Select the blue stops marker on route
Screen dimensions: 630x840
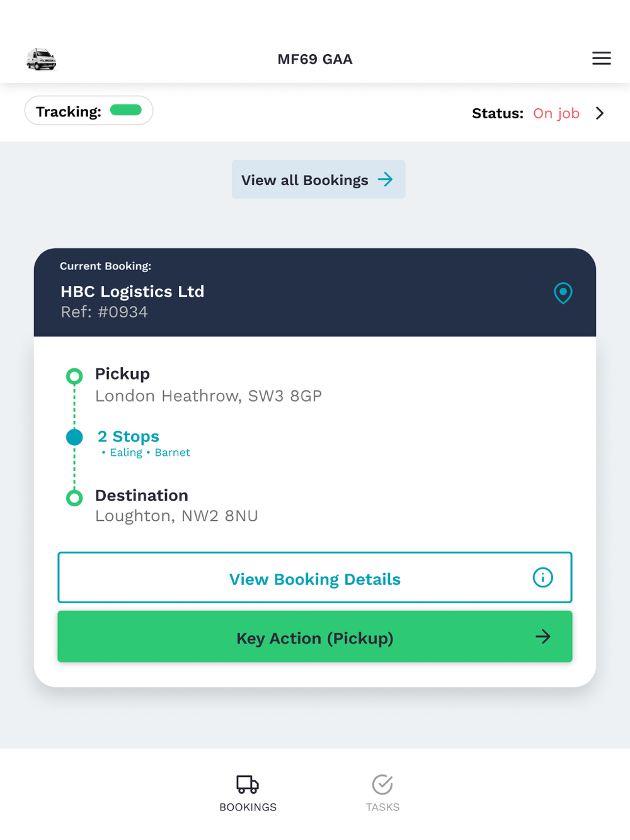74,437
